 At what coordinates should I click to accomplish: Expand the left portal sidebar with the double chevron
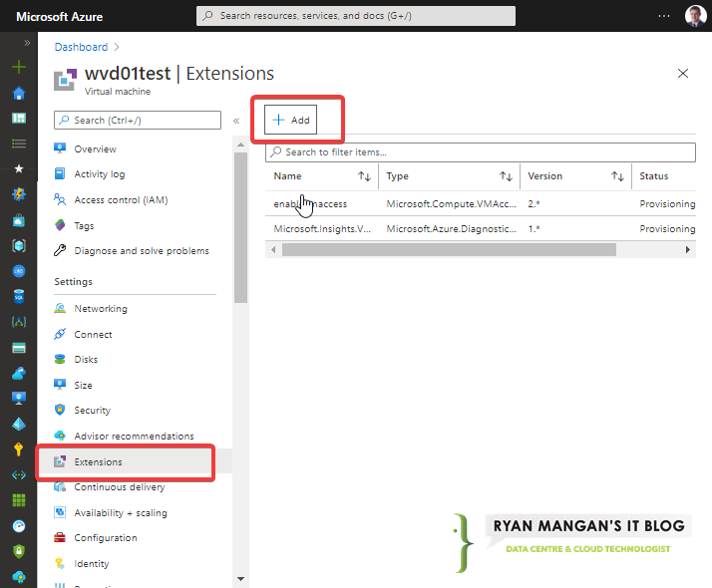[x=27, y=43]
